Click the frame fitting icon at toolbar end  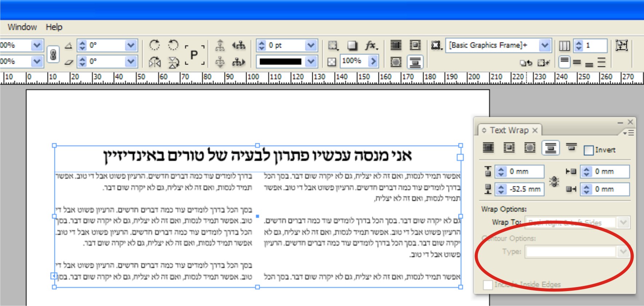point(621,45)
